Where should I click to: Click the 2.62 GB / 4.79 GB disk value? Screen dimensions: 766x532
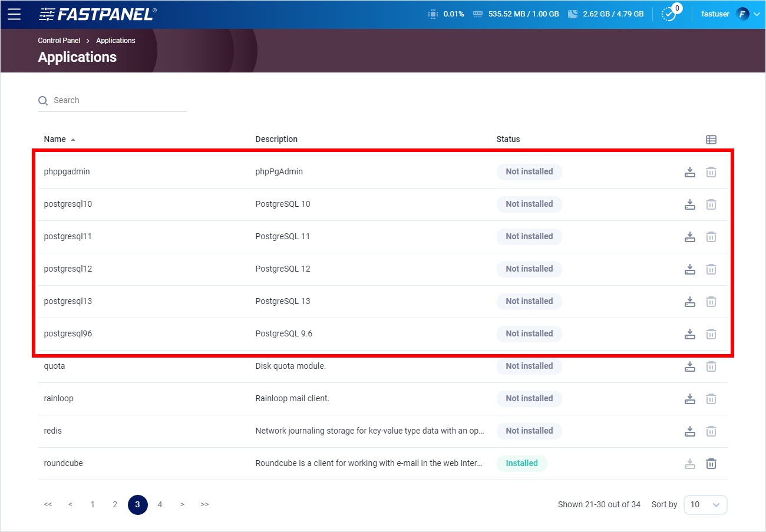pos(613,14)
